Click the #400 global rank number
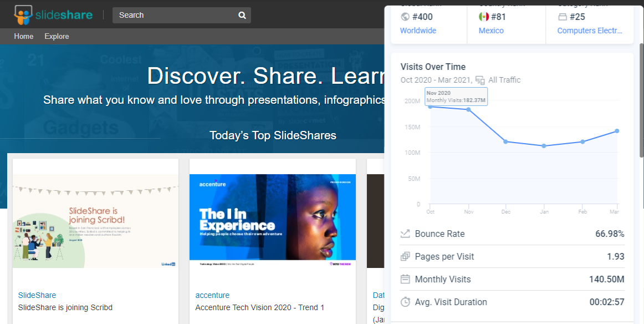 (x=423, y=17)
